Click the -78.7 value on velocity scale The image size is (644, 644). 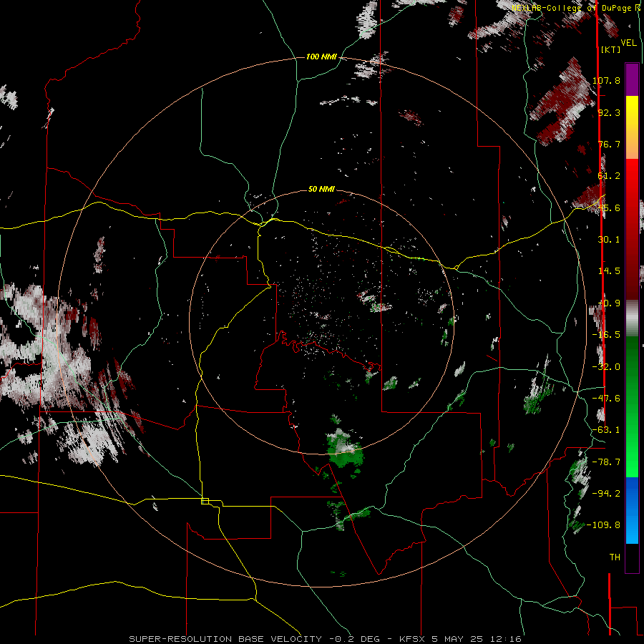606,462
